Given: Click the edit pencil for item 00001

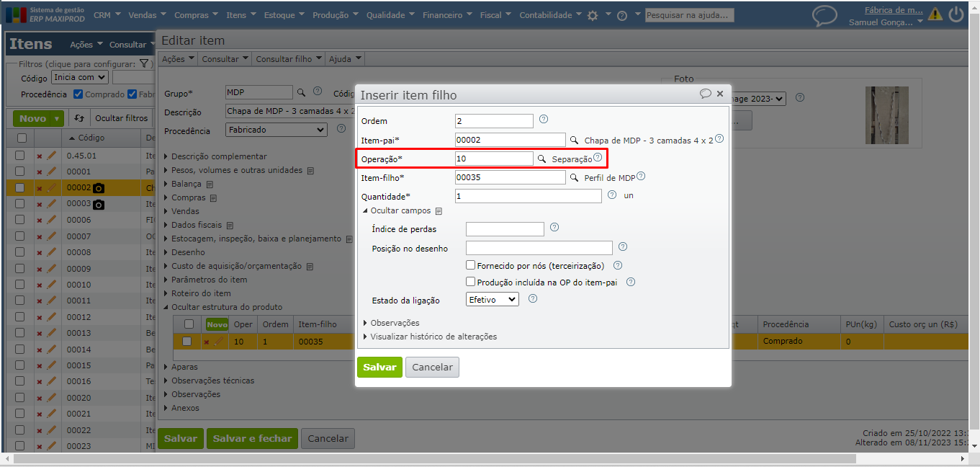Looking at the screenshot, I should point(51,172).
